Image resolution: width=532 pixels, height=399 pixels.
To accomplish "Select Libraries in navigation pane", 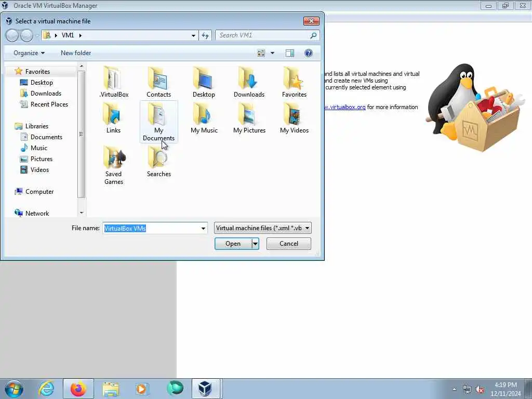I will click(37, 126).
